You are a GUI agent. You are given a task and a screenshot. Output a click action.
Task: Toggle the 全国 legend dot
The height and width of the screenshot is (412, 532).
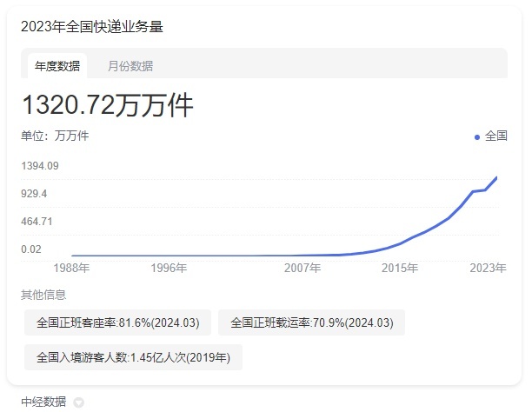click(x=477, y=137)
